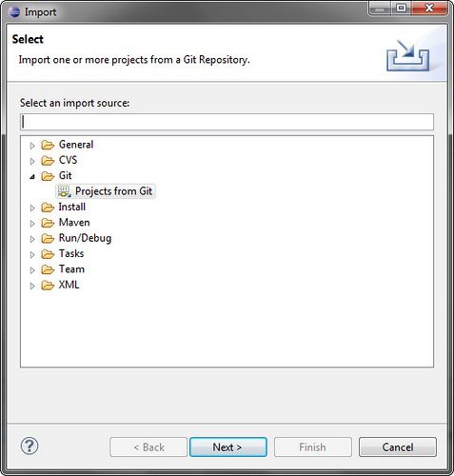Focus the import source filter field
Image resolution: width=454 pixels, height=476 pixels.
pos(227,122)
